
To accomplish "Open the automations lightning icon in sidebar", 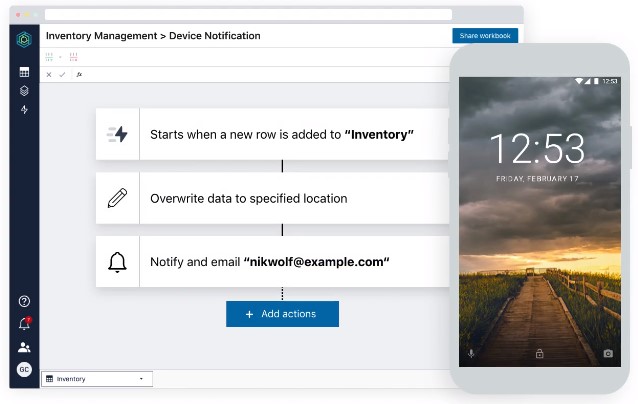I will point(24,109).
